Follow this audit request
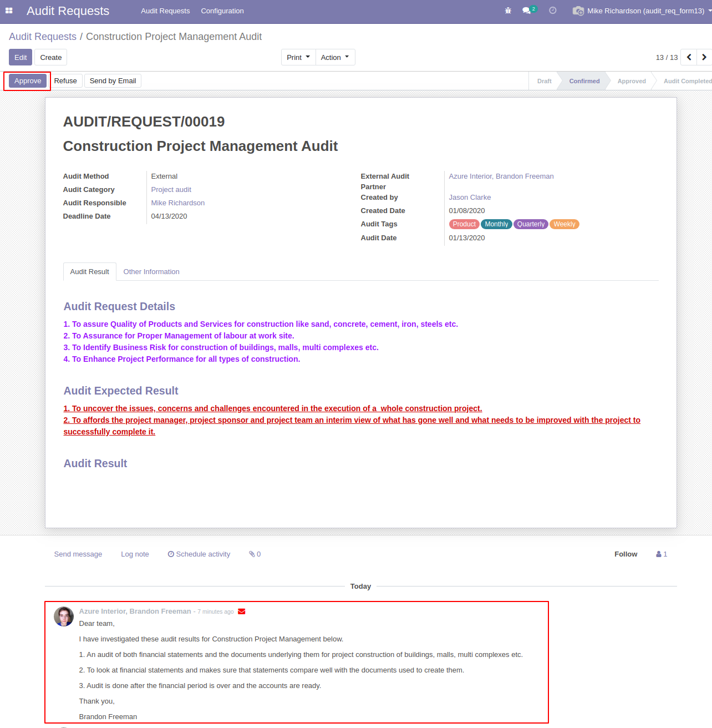The image size is (712, 728). pos(625,554)
